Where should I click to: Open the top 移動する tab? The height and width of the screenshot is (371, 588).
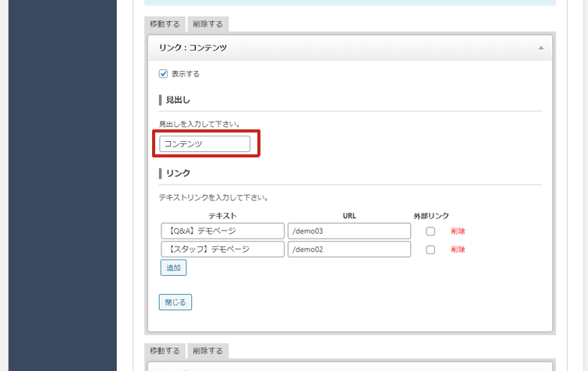[x=165, y=24]
